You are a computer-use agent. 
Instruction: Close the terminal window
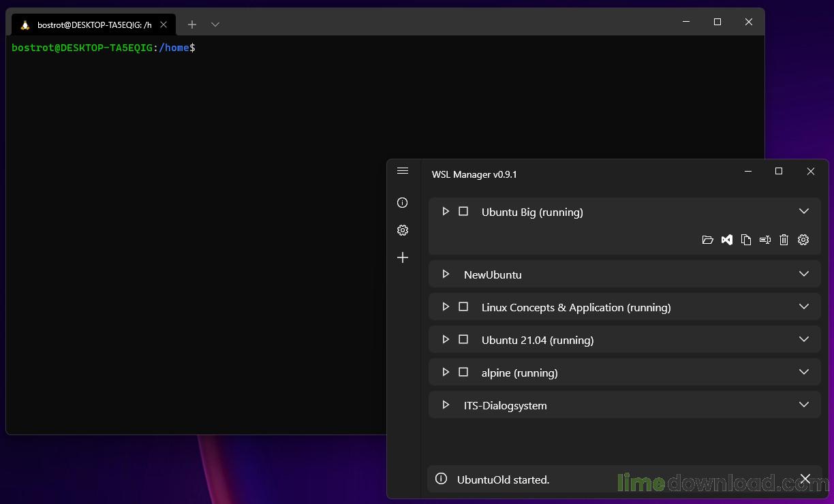[749, 22]
